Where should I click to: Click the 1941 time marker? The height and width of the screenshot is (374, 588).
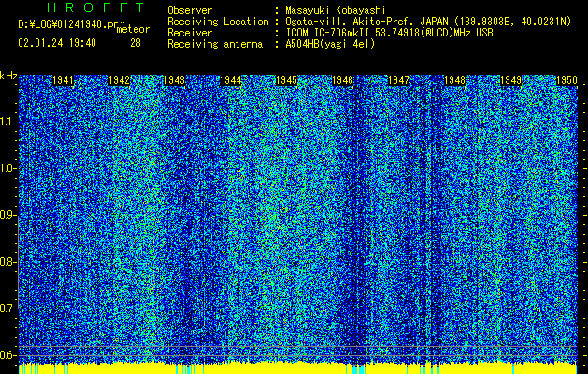click(63, 80)
